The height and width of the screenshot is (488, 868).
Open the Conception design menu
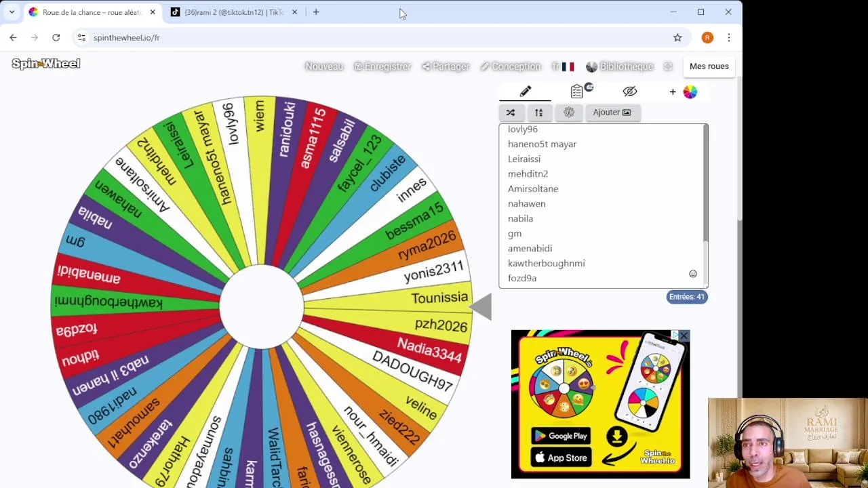coord(511,66)
